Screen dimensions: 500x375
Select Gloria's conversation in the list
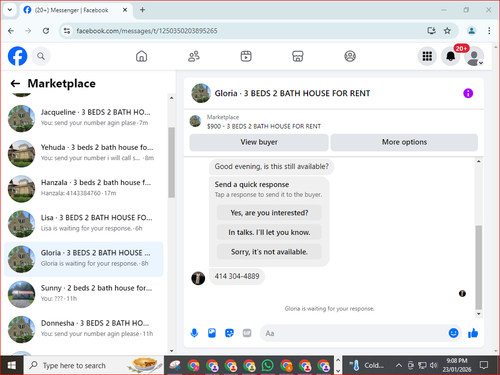(x=84, y=259)
